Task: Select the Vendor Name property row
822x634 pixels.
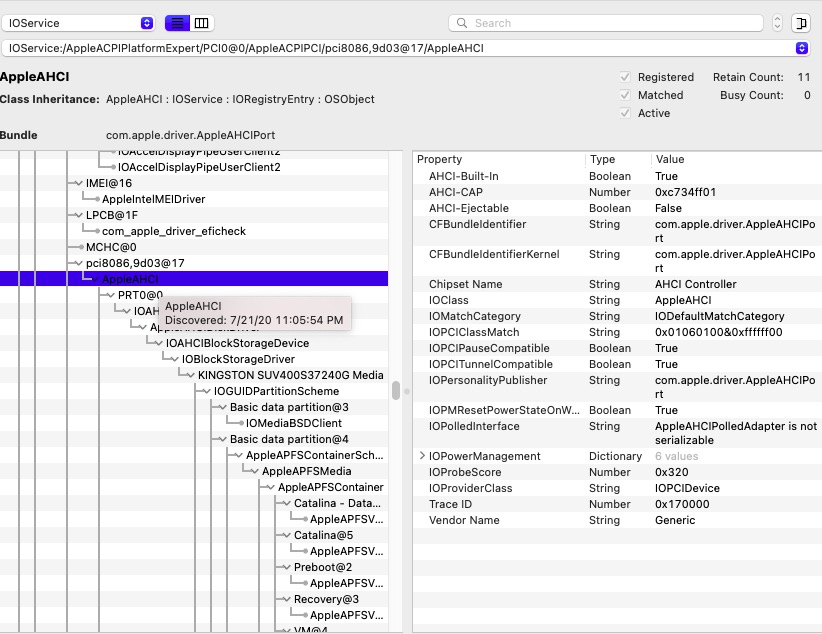Action: pos(617,520)
